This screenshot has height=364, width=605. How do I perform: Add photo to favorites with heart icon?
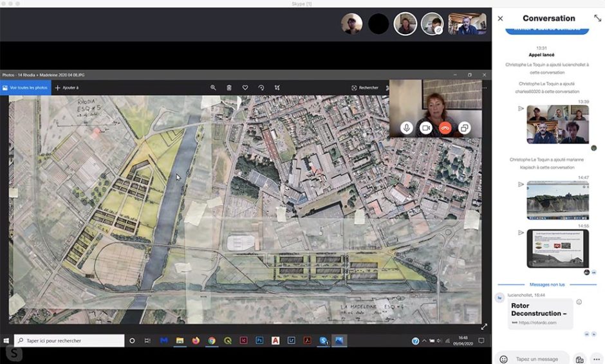[x=245, y=87]
